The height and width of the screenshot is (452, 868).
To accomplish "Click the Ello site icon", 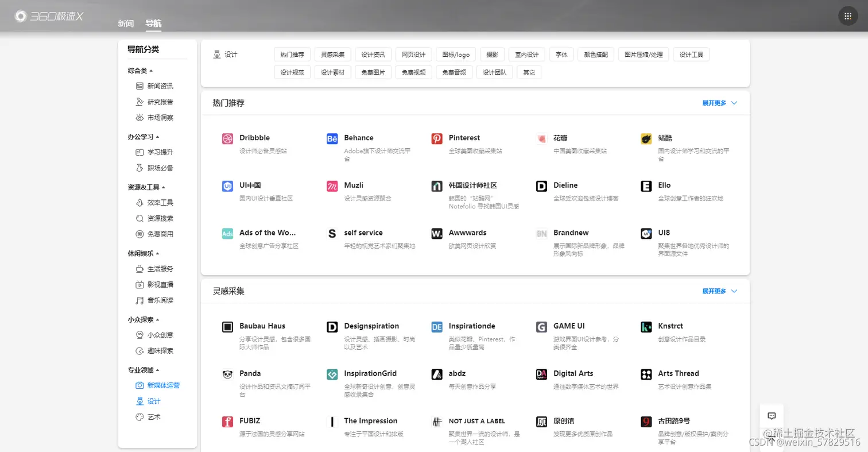I will click(646, 186).
